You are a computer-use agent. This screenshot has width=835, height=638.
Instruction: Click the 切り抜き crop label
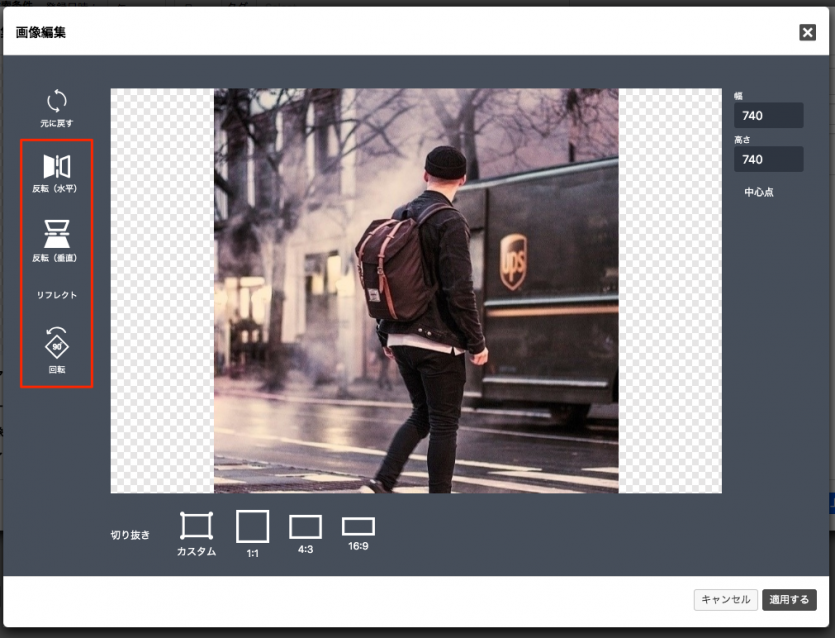(x=128, y=535)
